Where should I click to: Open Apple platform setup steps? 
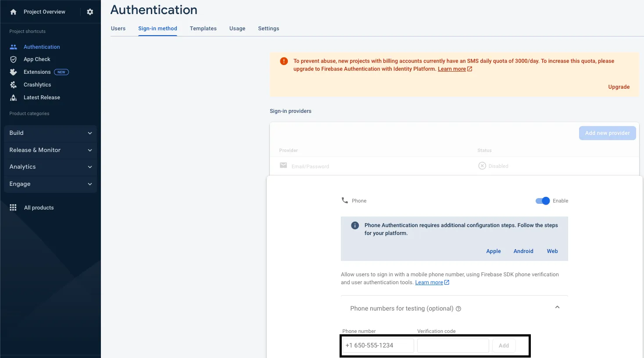click(x=494, y=251)
